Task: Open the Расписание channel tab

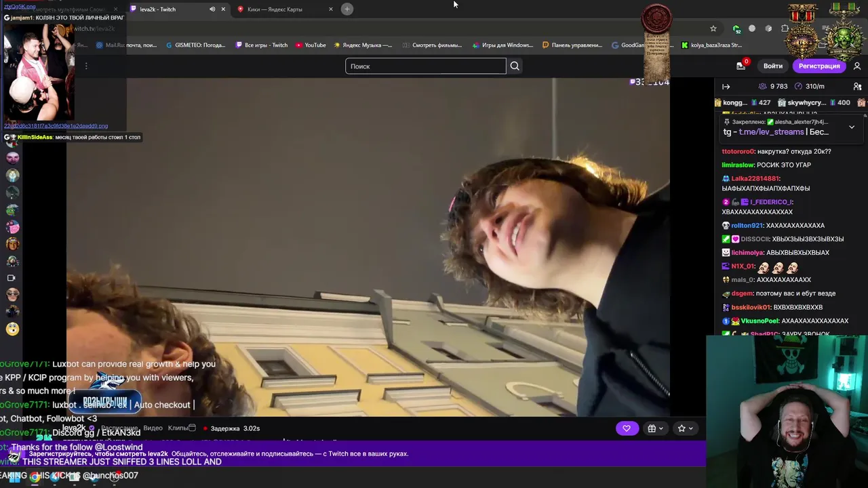Action: tap(119, 428)
